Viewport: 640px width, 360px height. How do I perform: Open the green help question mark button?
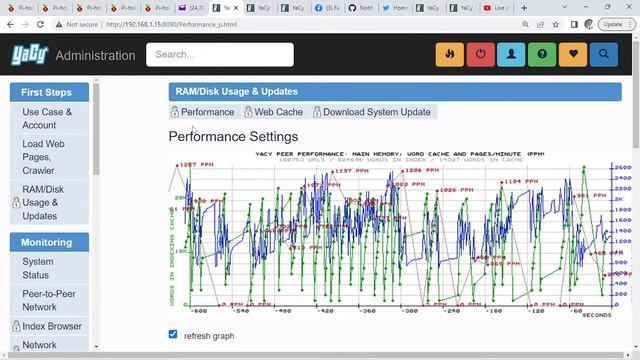click(x=542, y=54)
